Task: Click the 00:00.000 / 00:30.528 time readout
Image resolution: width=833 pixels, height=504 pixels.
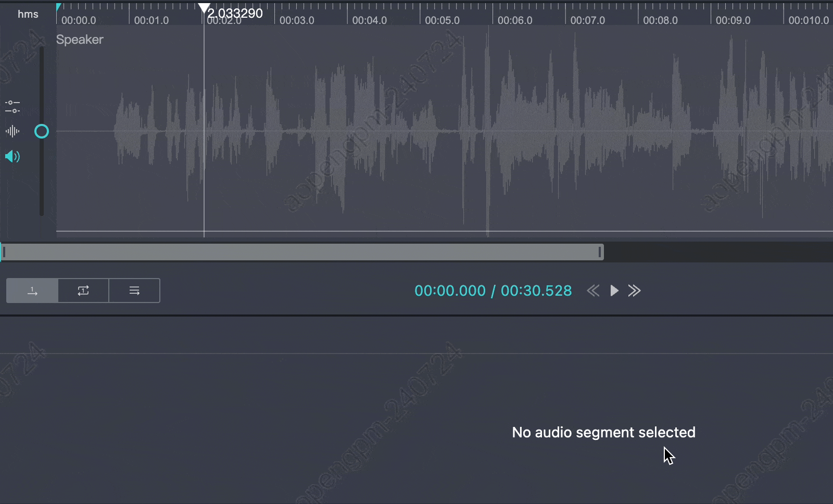Action: (x=493, y=291)
